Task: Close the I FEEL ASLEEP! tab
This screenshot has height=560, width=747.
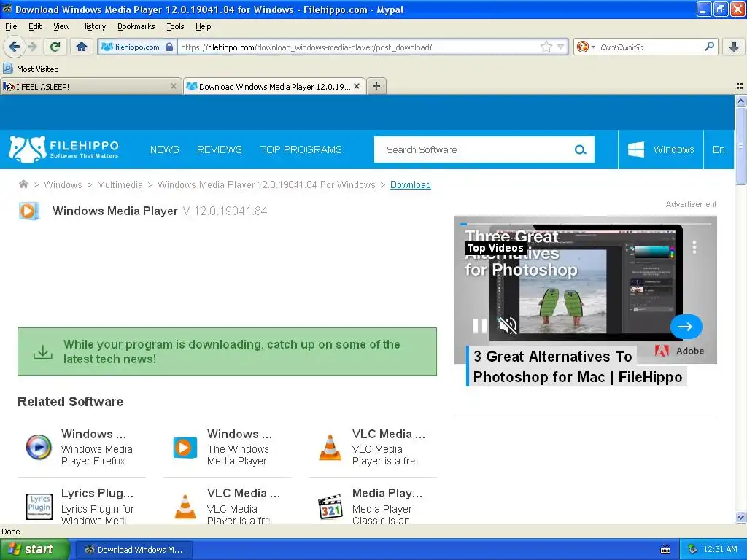Action: (x=174, y=86)
